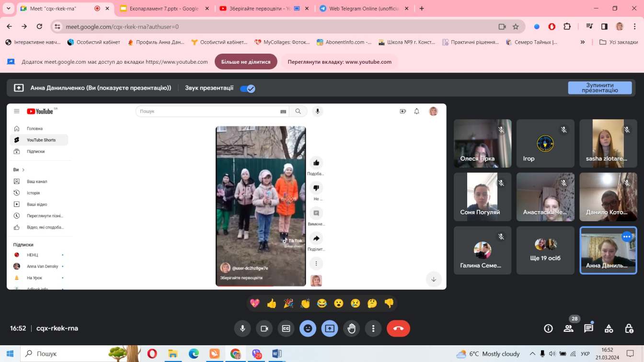Open host controls lock icon
Image resolution: width=644 pixels, height=362 pixels.
click(629, 328)
